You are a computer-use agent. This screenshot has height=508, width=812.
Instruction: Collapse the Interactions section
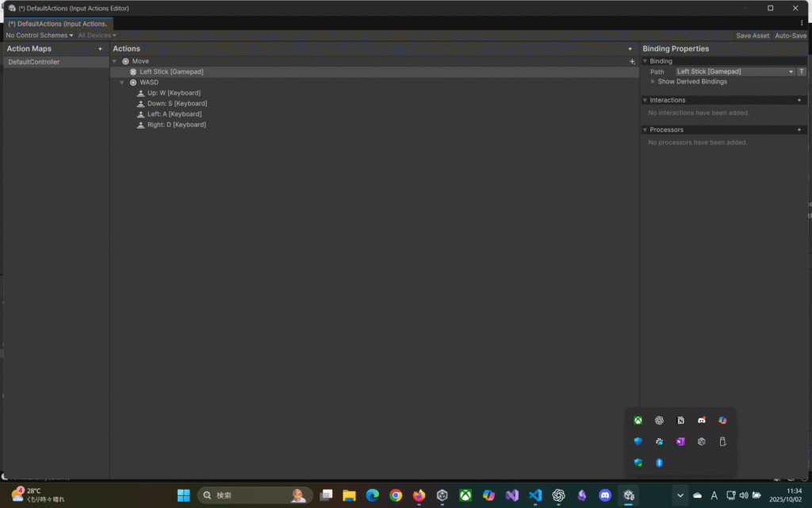coord(645,100)
